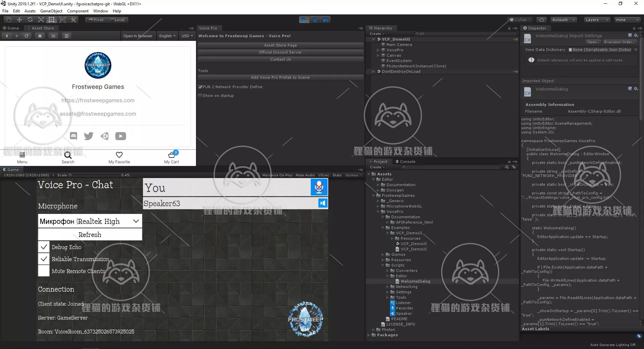Select the Move tool

click(19, 20)
